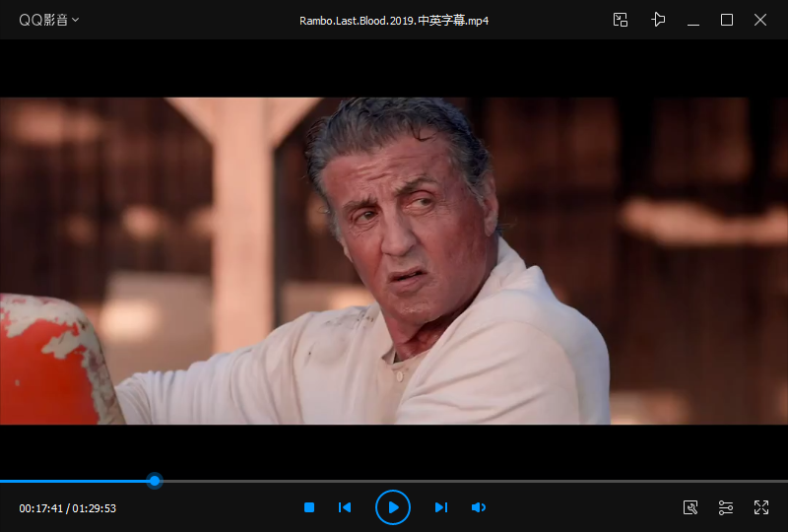The image size is (788, 532).
Task: Click the video frame to toggle playback
Action: (x=394, y=261)
